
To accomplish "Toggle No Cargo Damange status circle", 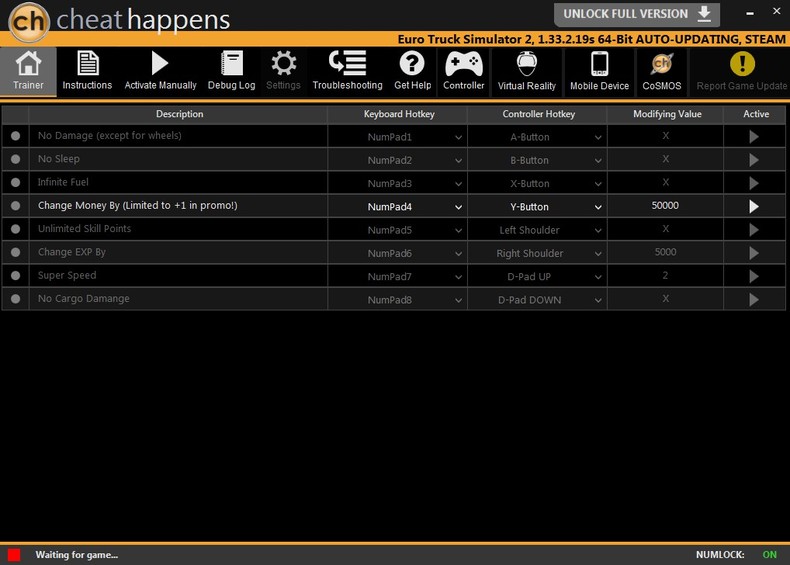I will coord(16,299).
